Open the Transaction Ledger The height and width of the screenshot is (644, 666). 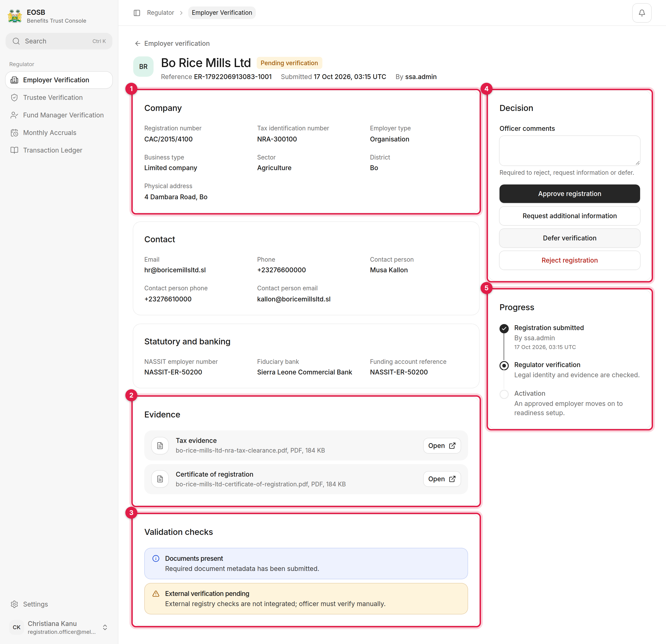coord(59,150)
